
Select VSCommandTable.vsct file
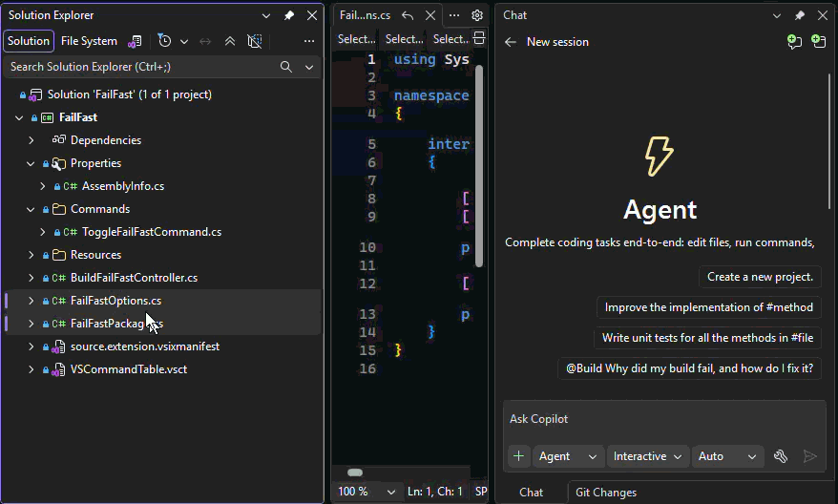point(129,369)
